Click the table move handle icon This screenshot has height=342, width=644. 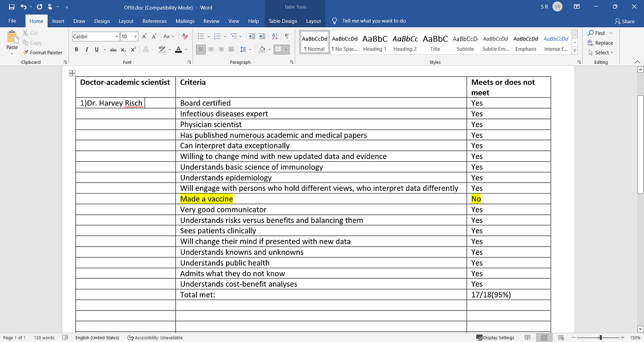coord(73,73)
